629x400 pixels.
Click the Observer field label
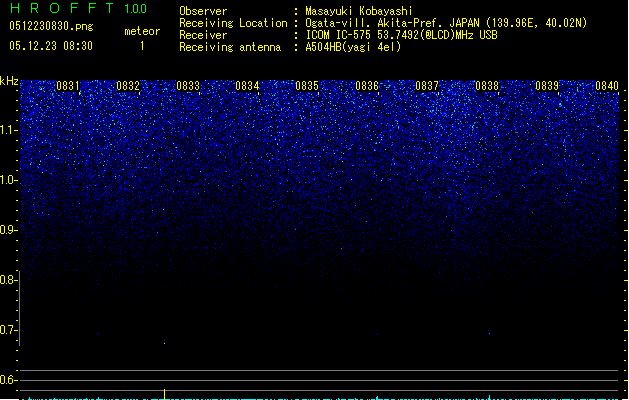(203, 11)
